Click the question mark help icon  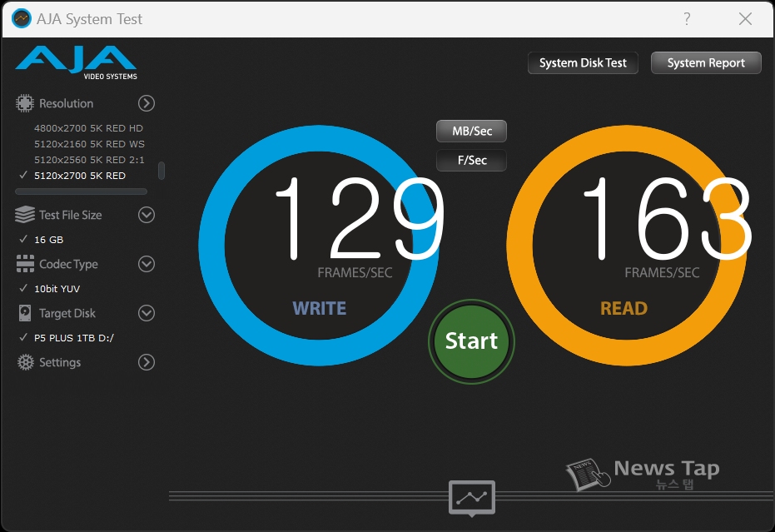(687, 19)
